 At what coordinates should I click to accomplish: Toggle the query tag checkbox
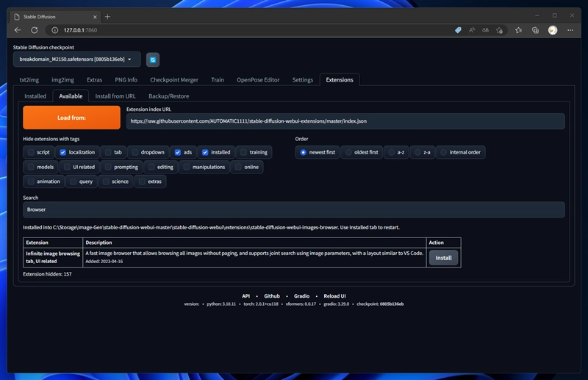pos(73,182)
